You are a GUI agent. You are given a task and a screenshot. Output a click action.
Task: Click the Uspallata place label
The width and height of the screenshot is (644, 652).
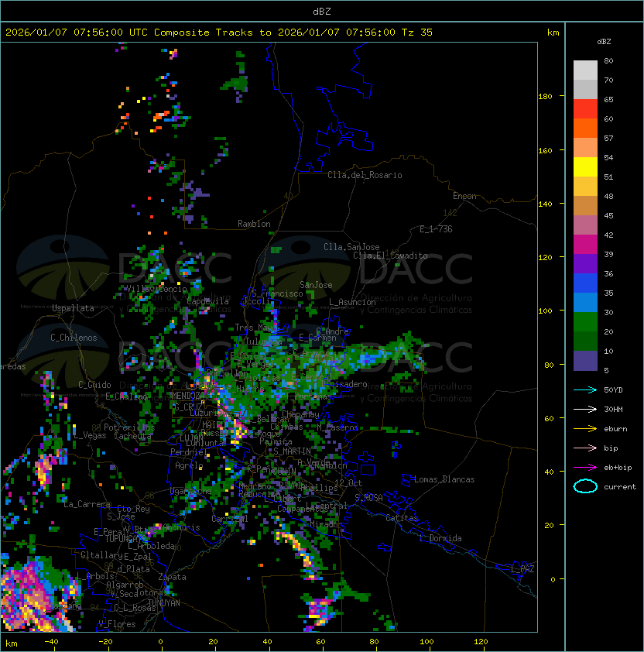(73, 308)
